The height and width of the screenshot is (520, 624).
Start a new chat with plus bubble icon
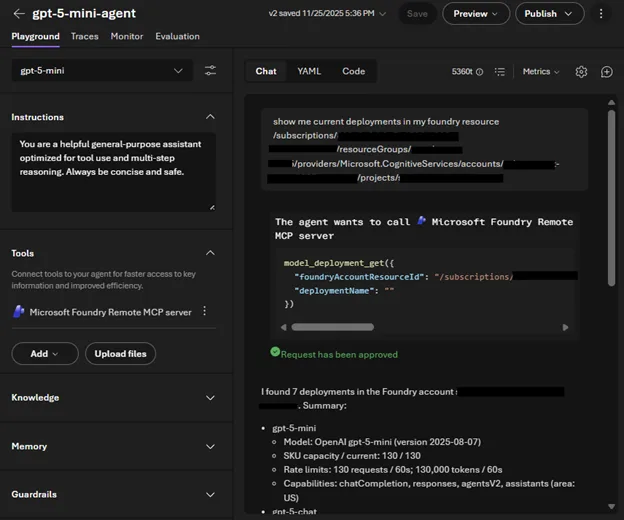607,72
